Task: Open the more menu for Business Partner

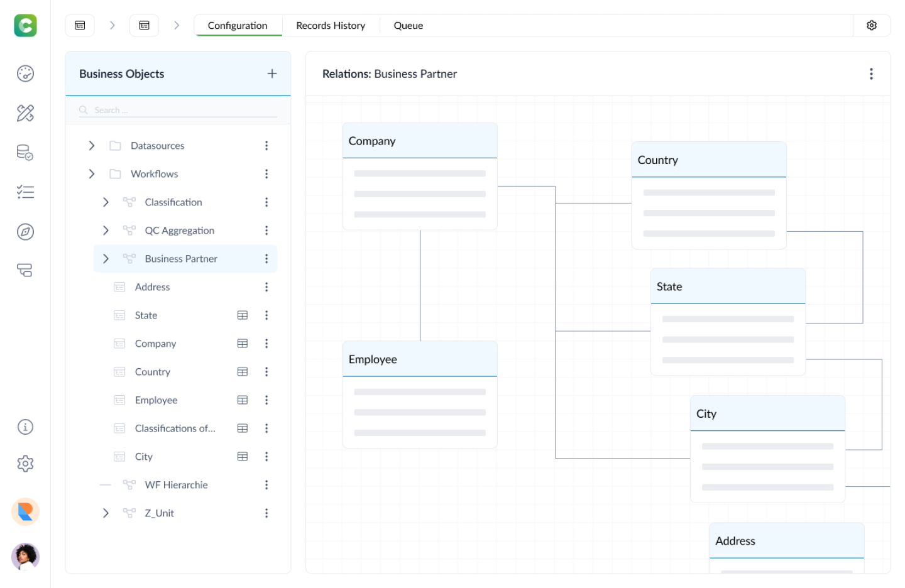Action: click(266, 259)
